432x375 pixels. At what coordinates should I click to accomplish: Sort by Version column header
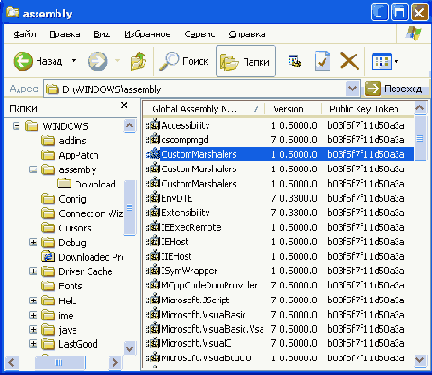(293, 109)
